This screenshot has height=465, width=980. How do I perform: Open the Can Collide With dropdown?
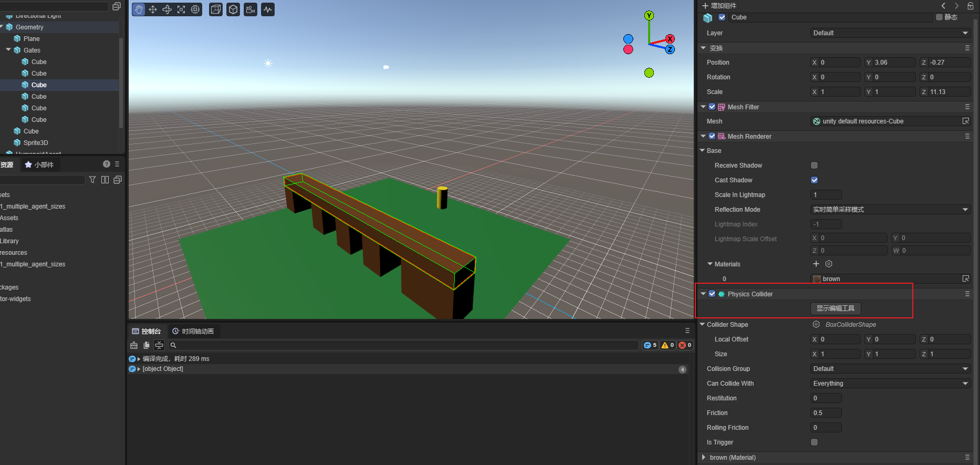(x=890, y=384)
